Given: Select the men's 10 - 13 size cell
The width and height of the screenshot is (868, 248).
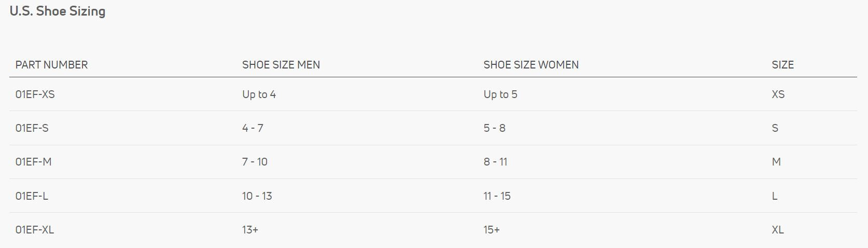Looking at the screenshot, I should click(257, 196).
